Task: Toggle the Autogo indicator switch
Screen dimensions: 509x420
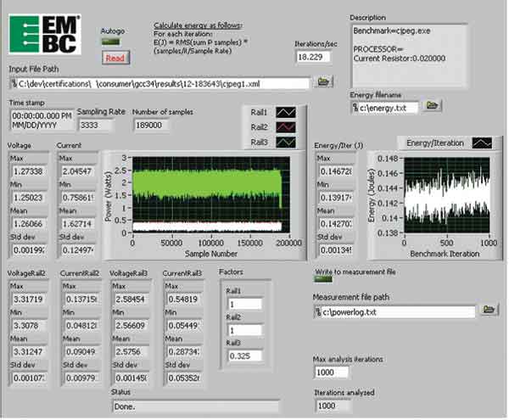Action: [x=110, y=42]
